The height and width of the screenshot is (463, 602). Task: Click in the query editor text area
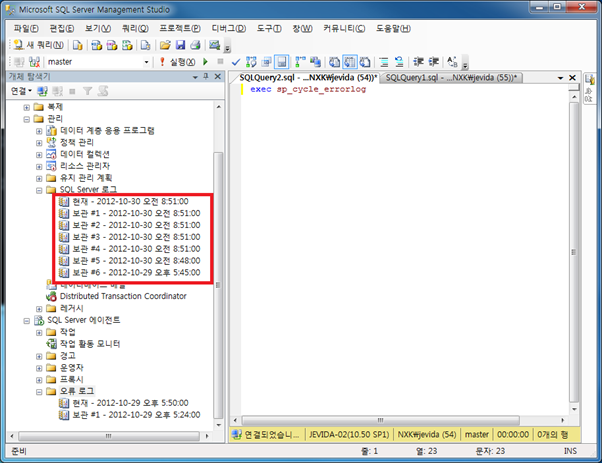coord(405,250)
